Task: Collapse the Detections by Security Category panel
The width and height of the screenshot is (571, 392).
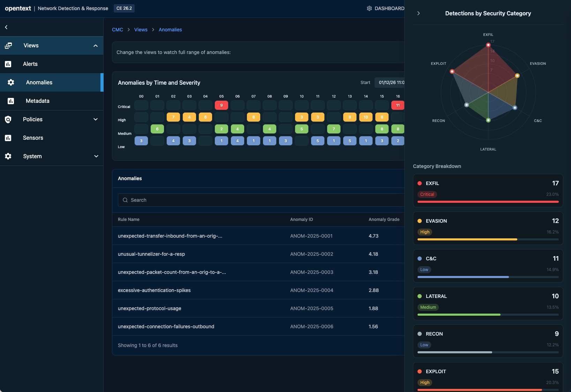Action: pos(419,13)
